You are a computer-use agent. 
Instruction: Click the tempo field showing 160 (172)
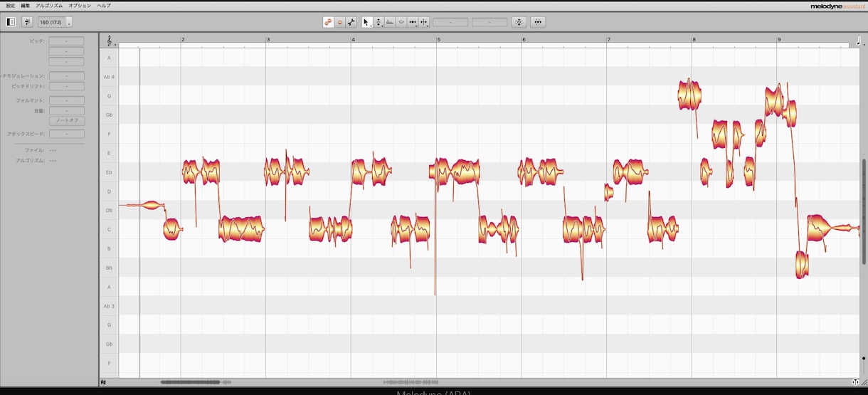(x=51, y=22)
